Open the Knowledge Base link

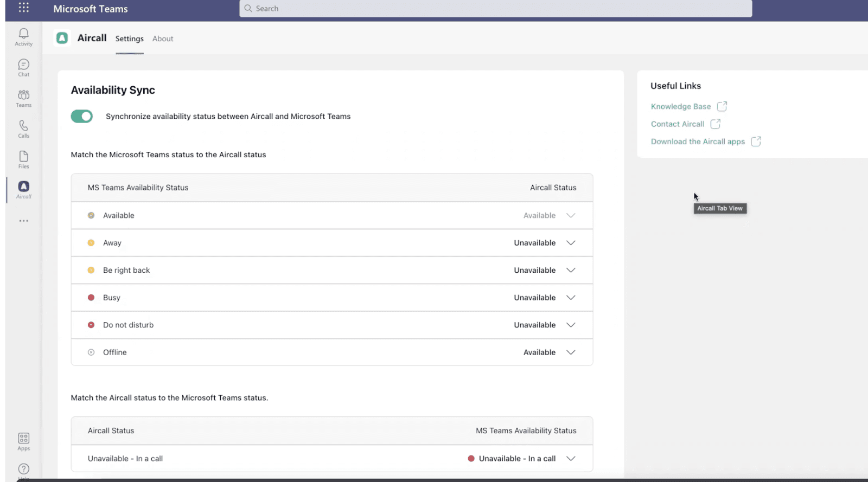(x=681, y=107)
